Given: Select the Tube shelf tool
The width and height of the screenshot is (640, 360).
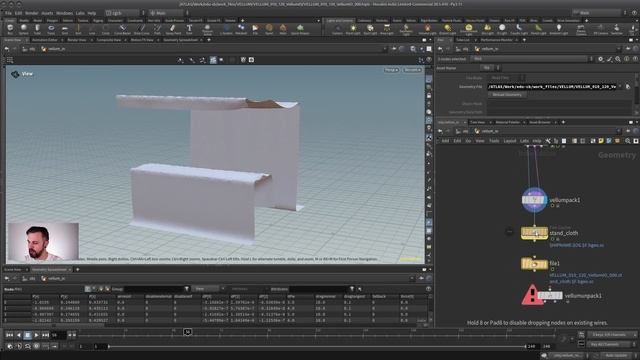Looking at the screenshot, I should (x=37, y=29).
